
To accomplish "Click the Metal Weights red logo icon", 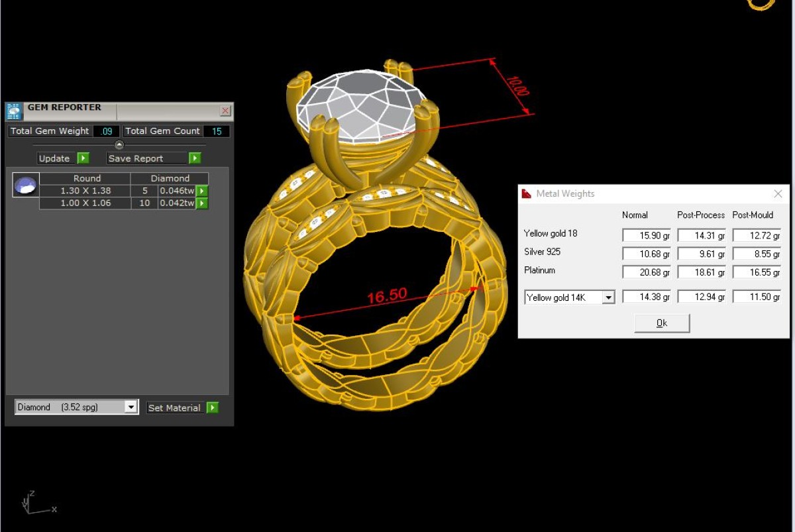I will (527, 193).
